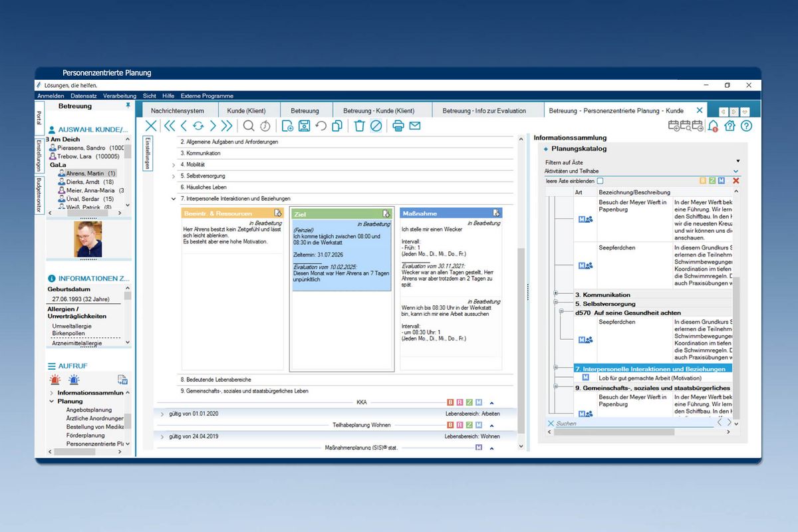
Task: Switch to the Nachrichtensystem tab
Action: click(x=177, y=111)
